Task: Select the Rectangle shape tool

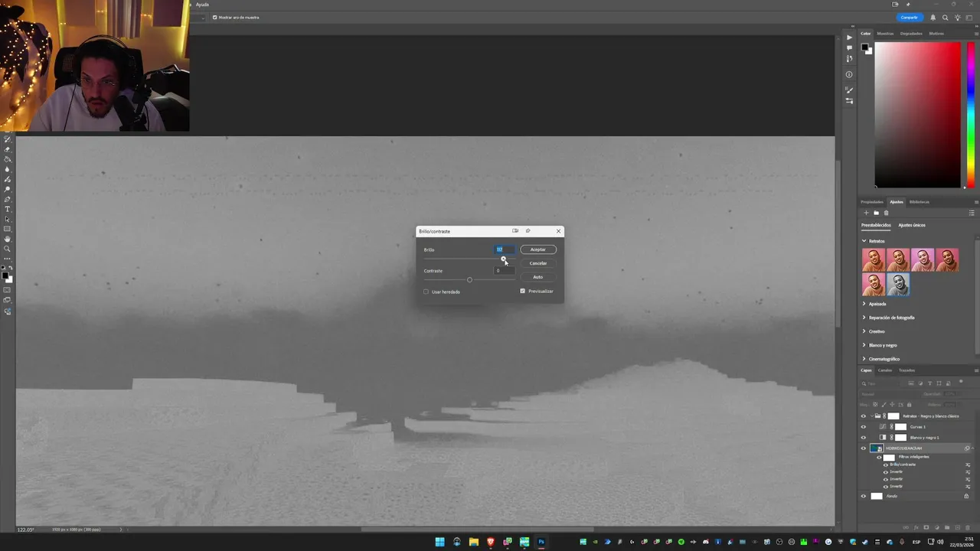Action: coord(8,229)
